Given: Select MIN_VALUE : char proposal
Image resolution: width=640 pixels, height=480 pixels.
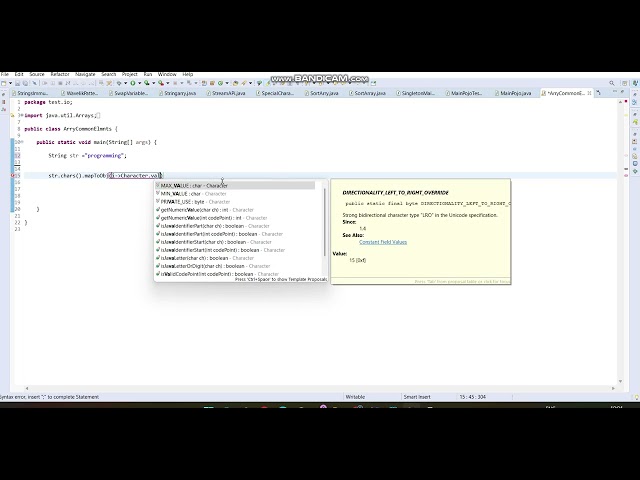Looking at the screenshot, I should (235, 193).
